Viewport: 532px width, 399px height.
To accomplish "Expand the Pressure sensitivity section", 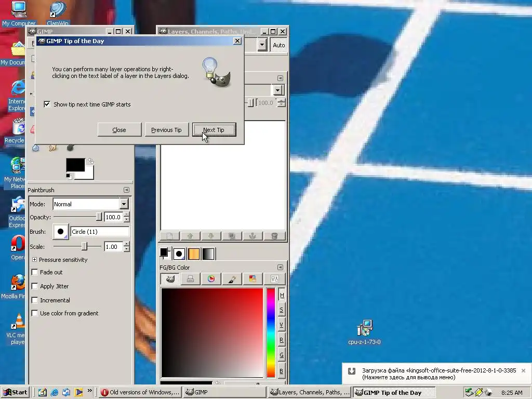I will pyautogui.click(x=34, y=260).
